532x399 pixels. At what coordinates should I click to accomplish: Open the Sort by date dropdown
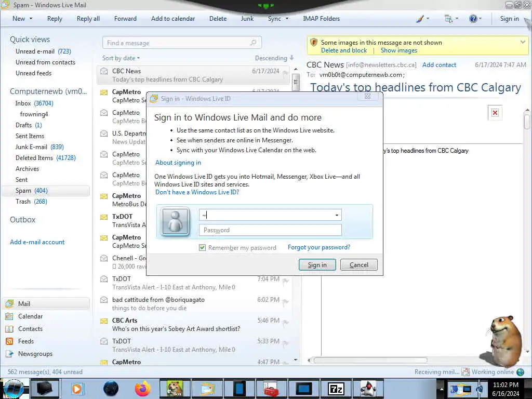tap(121, 58)
